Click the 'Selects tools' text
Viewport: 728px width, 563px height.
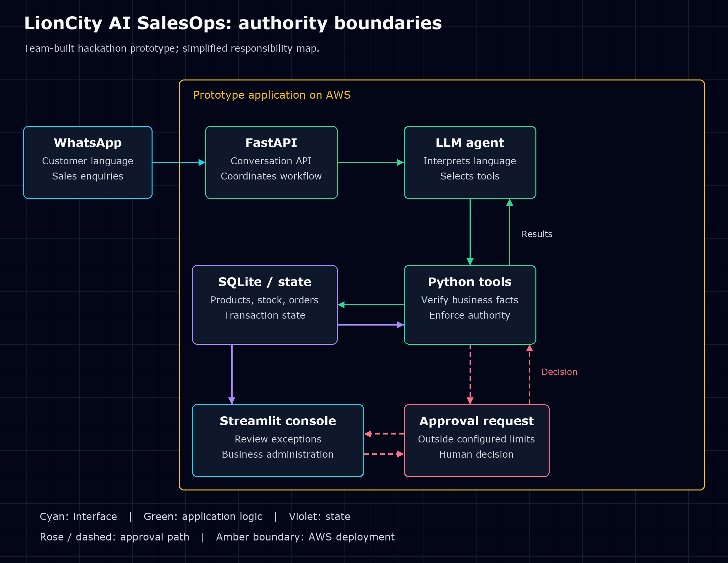(x=470, y=176)
